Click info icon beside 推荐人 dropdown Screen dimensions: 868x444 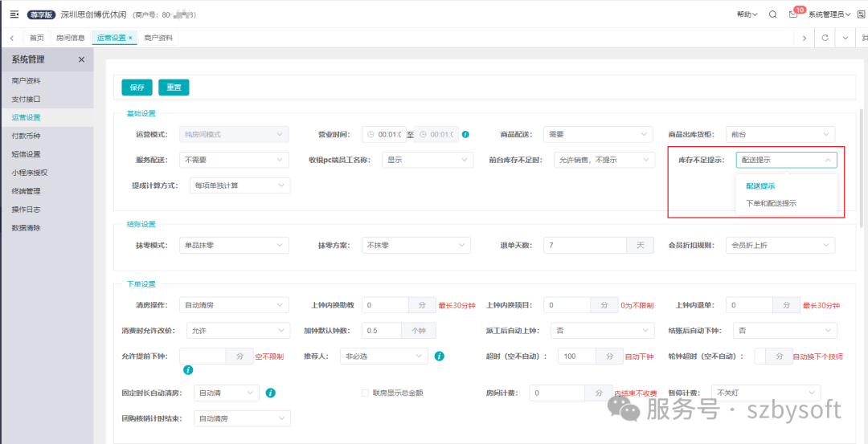tap(439, 356)
